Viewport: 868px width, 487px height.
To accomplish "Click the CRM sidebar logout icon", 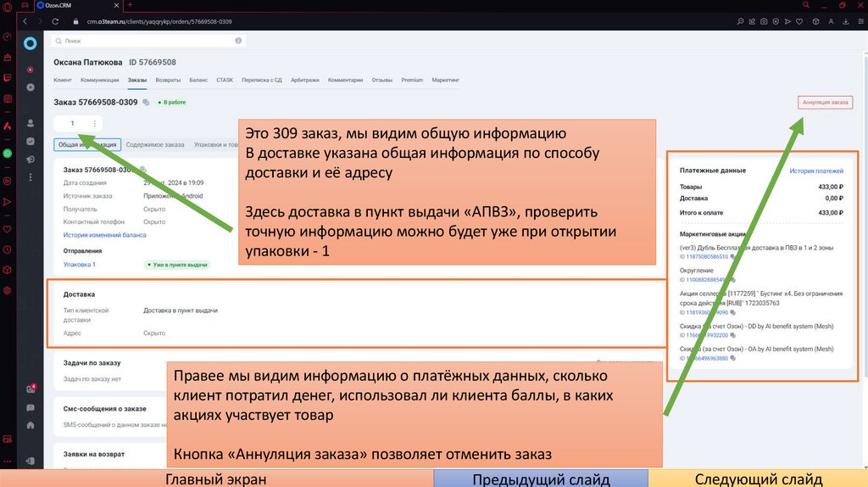I will (x=31, y=461).
